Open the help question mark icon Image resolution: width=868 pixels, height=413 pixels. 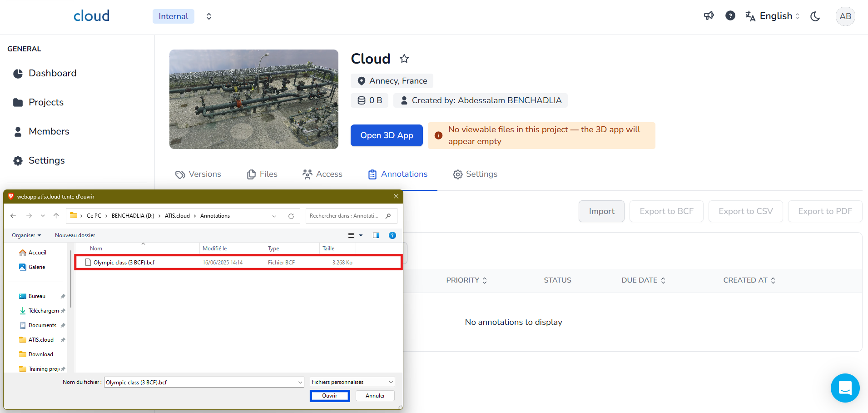730,16
